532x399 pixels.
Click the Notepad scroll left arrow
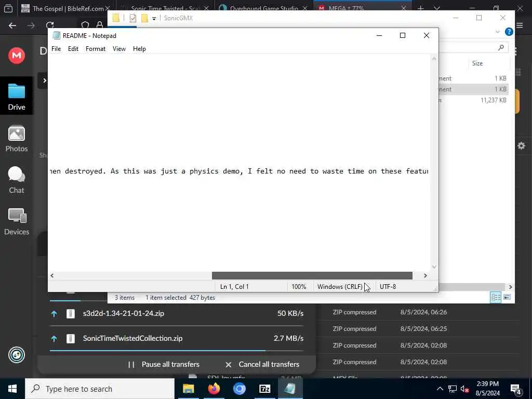pos(52,275)
